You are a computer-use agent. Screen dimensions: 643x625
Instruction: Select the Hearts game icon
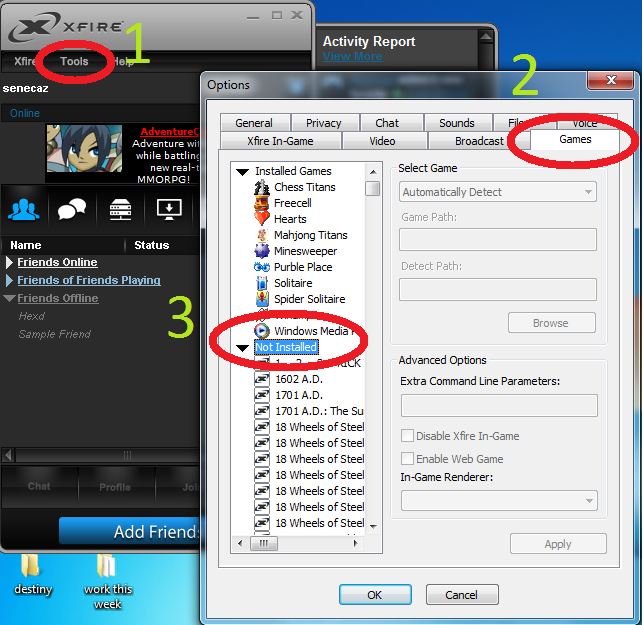262,219
